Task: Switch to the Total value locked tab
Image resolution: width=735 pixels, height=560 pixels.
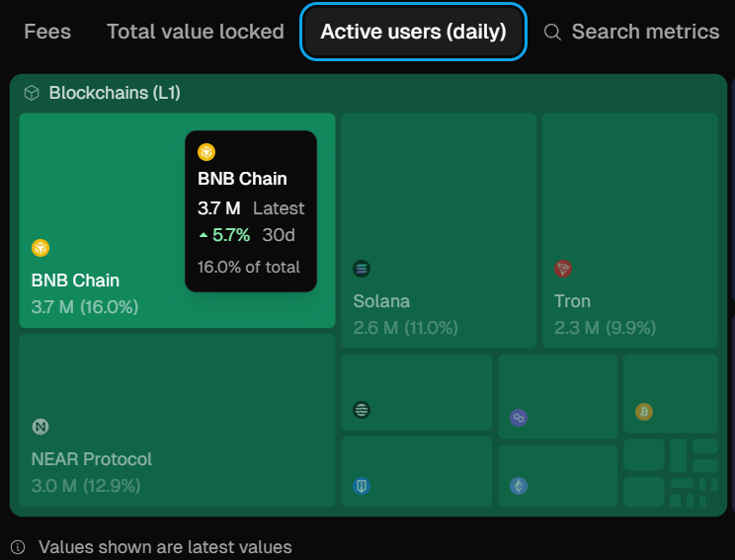Action: point(196,32)
